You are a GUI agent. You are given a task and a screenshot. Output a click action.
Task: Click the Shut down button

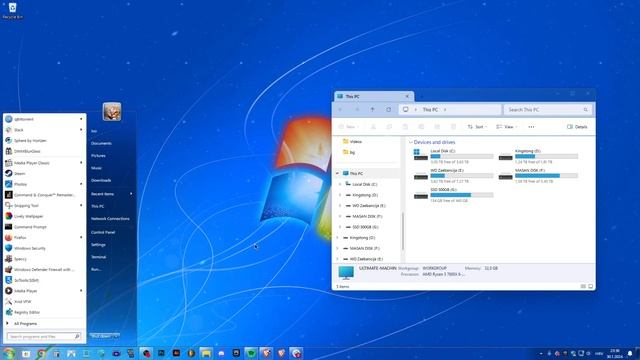(101, 336)
